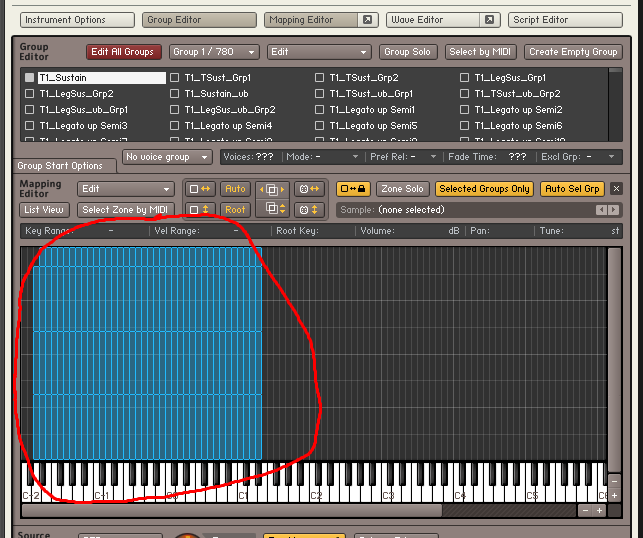Toggle Selected Groups Only
The width and height of the screenshot is (643, 538).
pos(484,189)
